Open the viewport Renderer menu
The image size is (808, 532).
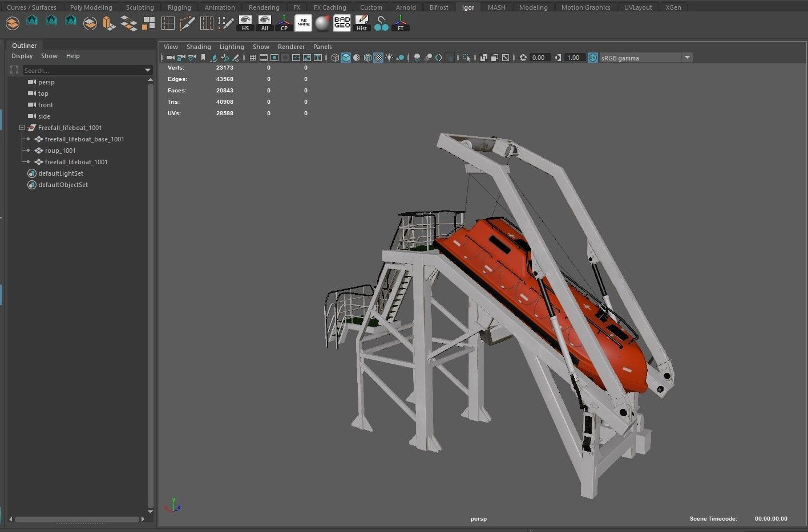tap(291, 47)
